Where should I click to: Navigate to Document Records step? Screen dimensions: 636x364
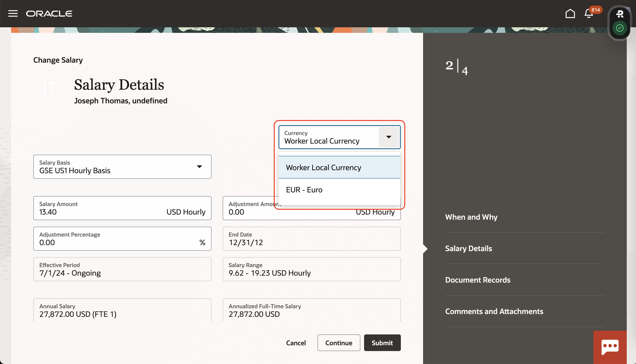click(478, 279)
